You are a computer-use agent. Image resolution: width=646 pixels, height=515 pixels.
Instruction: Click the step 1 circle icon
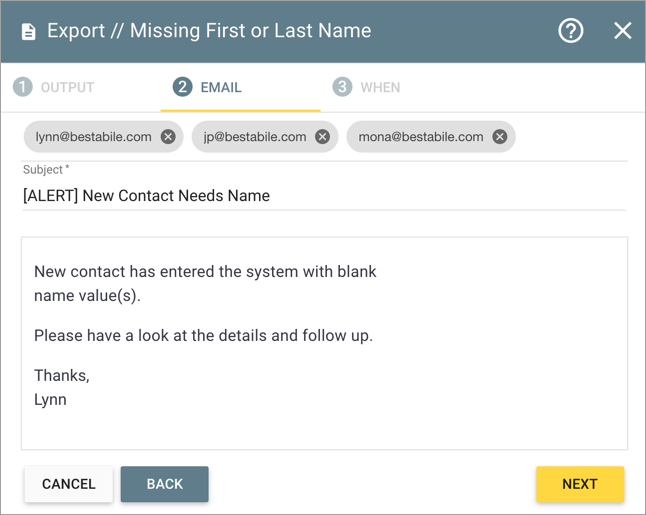point(22,87)
